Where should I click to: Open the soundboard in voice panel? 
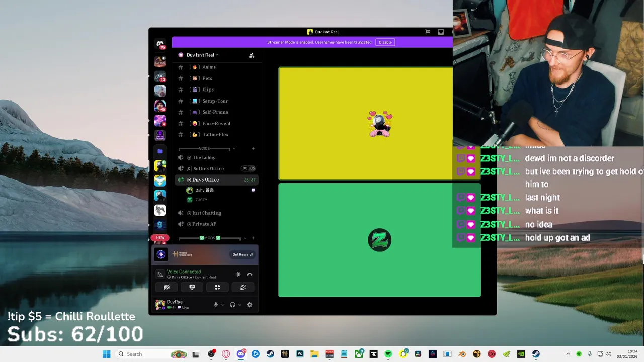[x=243, y=287]
